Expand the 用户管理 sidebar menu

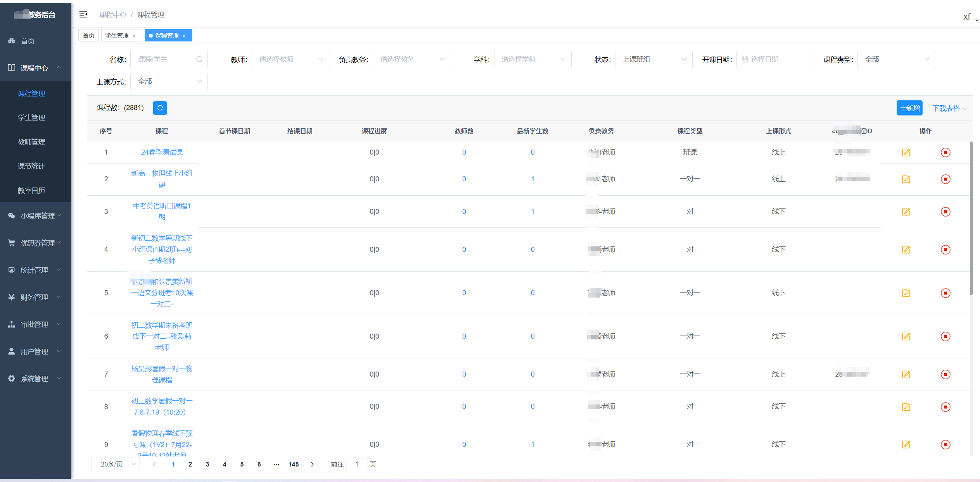pos(36,351)
